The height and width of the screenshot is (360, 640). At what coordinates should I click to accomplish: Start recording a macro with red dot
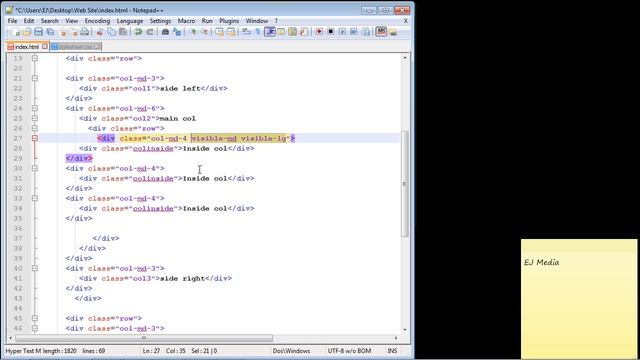319,32
